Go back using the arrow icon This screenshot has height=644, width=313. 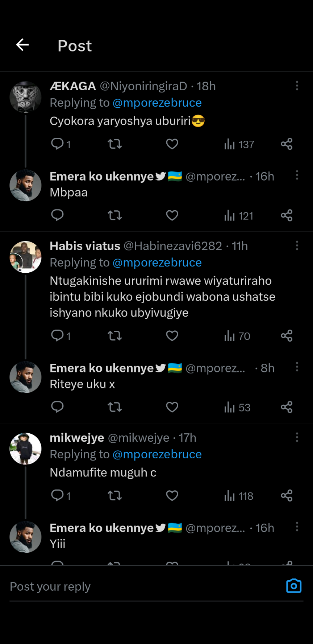[22, 45]
